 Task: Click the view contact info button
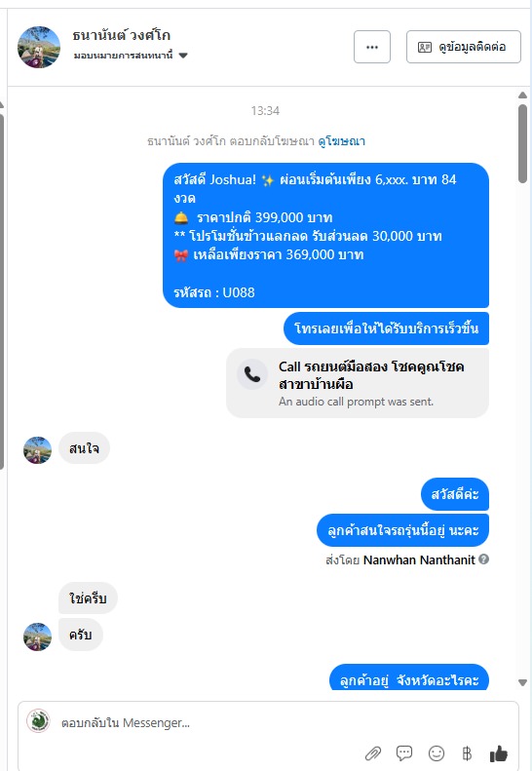click(x=463, y=47)
